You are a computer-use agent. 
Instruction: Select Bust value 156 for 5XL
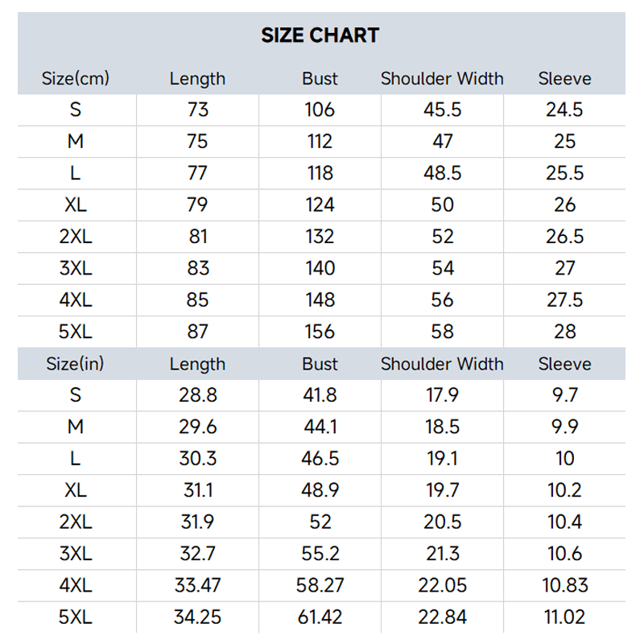pyautogui.click(x=320, y=332)
